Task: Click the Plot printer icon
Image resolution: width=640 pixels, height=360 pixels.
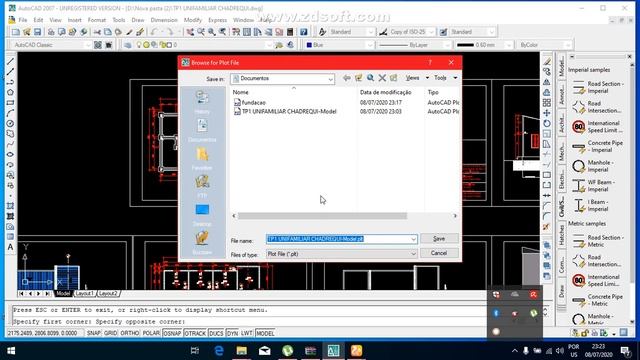Action: (x=51, y=32)
